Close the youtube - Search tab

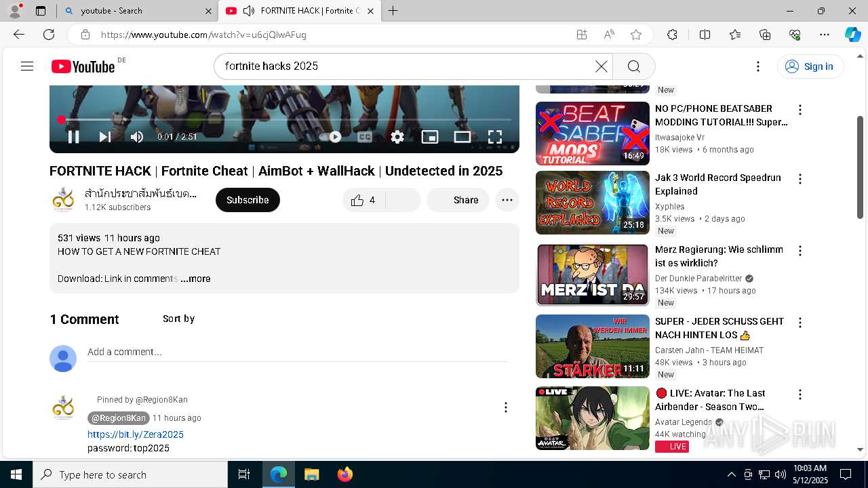pos(208,11)
